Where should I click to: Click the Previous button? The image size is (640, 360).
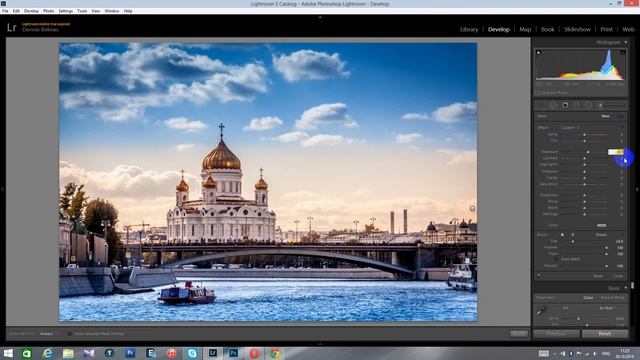click(556, 333)
